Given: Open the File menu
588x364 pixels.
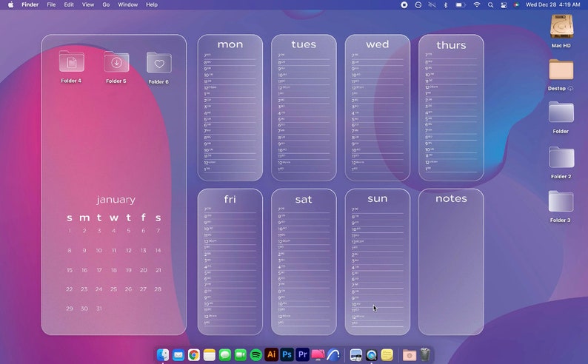Looking at the screenshot, I should (x=51, y=5).
